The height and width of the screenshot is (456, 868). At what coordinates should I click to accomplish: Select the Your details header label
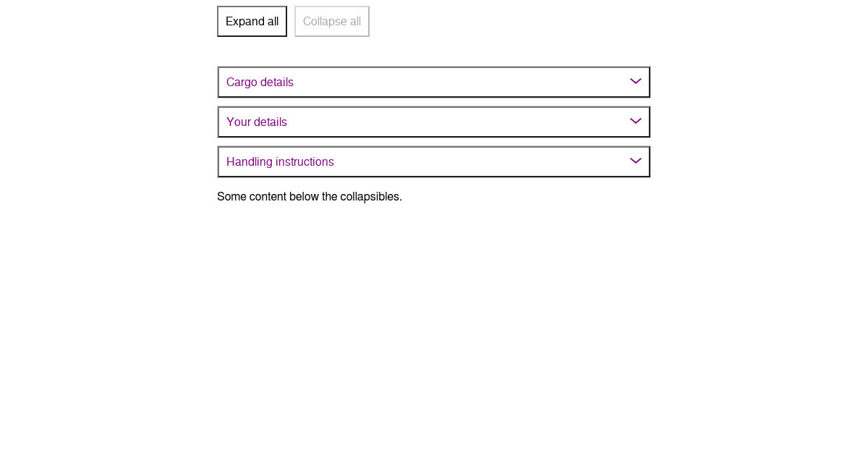[257, 122]
